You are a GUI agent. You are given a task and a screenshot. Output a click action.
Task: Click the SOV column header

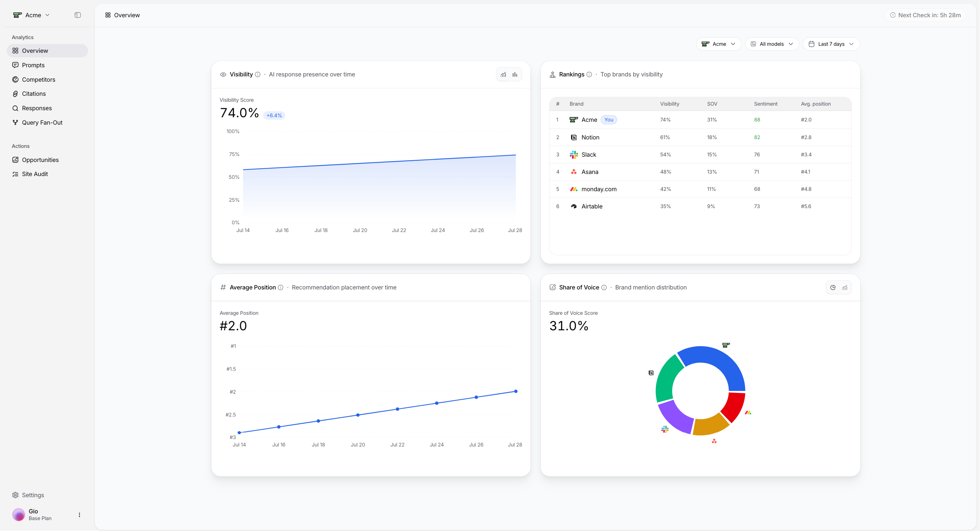tap(712, 104)
